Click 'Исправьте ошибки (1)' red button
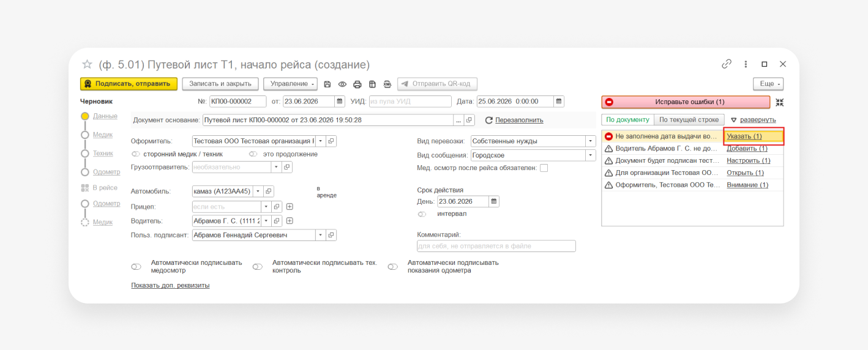 (686, 102)
